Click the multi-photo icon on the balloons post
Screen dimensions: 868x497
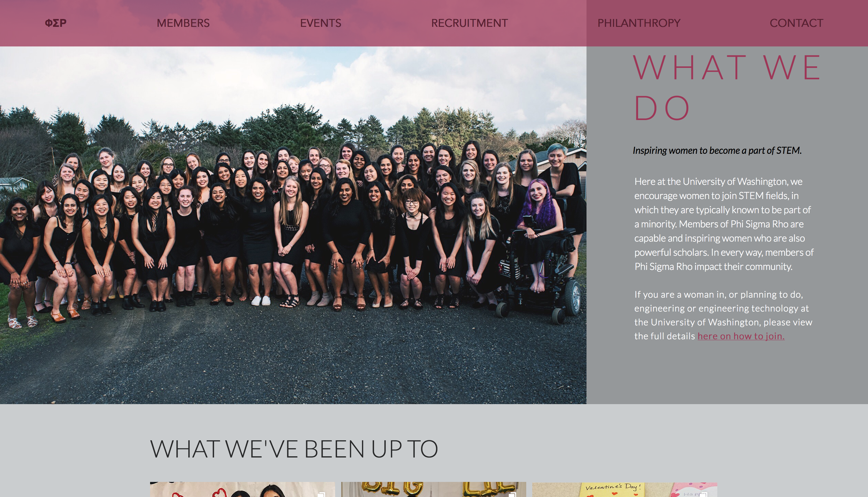512,494
